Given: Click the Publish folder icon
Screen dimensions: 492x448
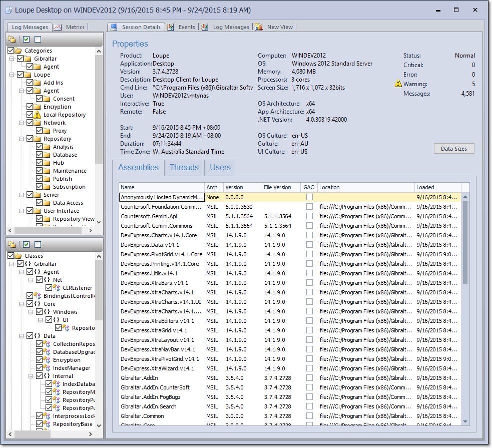Looking at the screenshot, I should pyautogui.click(x=47, y=179).
